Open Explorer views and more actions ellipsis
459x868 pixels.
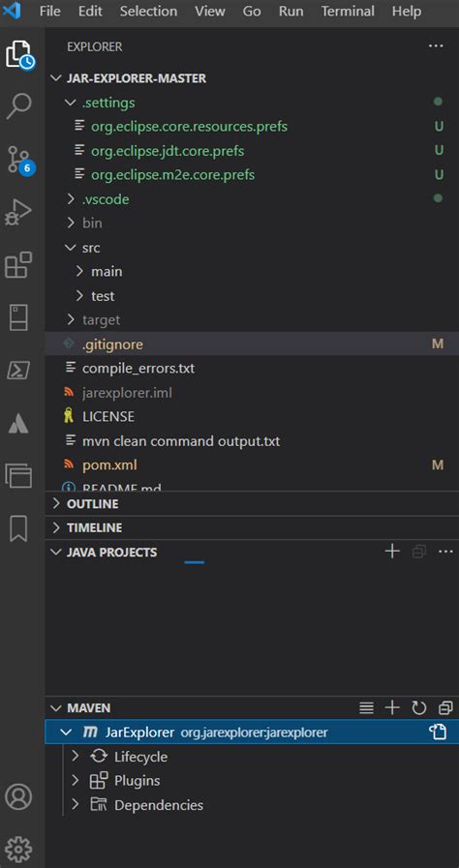pos(436,46)
